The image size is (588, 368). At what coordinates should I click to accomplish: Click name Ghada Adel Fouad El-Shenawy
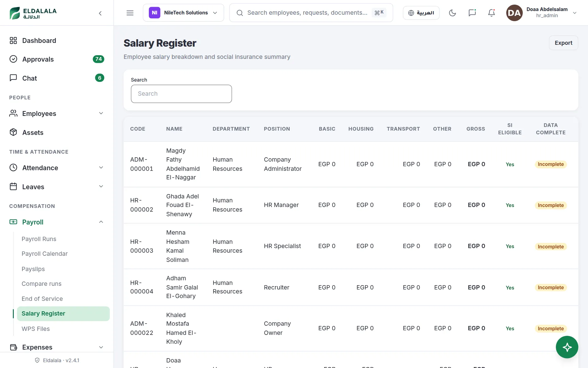[183, 205]
